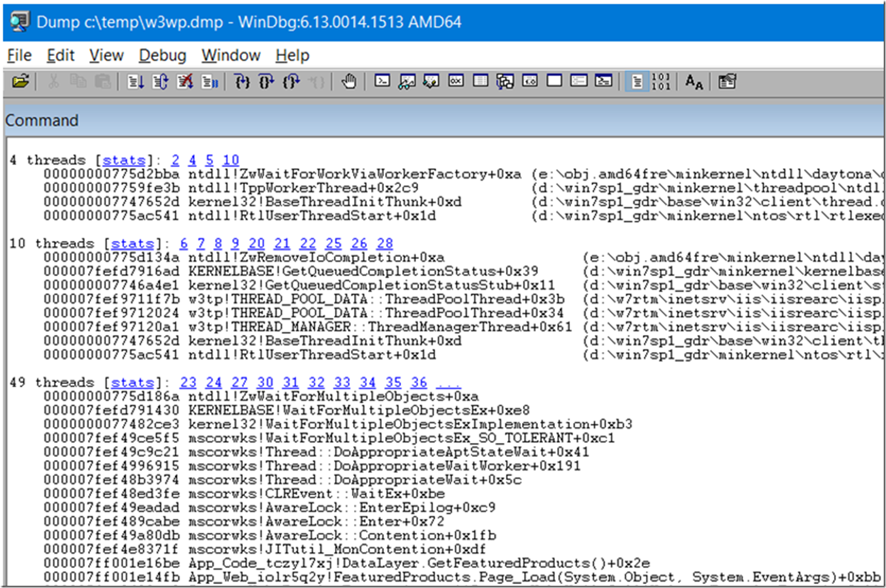Open the View menu
Viewport: 886px width, 588px height.
106,55
